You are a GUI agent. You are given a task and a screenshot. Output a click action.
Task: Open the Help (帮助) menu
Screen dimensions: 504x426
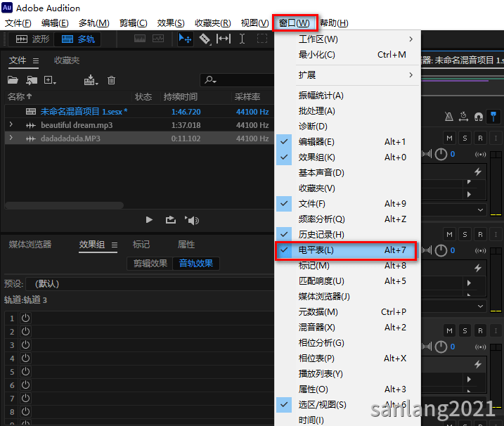tap(334, 23)
